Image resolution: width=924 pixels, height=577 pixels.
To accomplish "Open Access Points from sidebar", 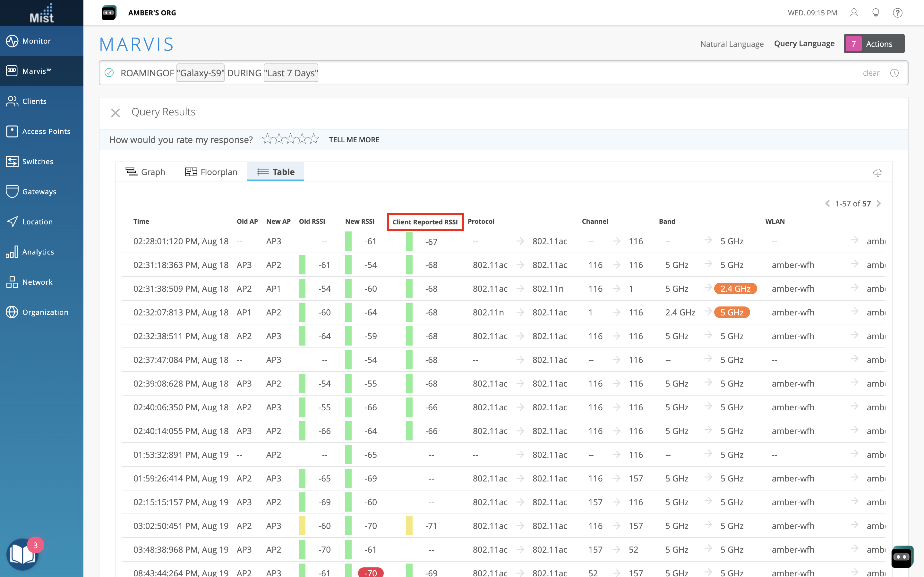I will point(46,131).
